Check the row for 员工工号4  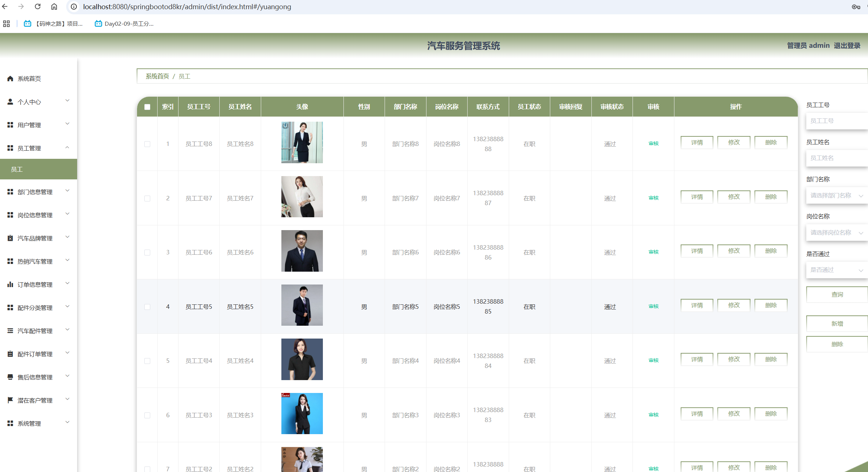point(147,361)
